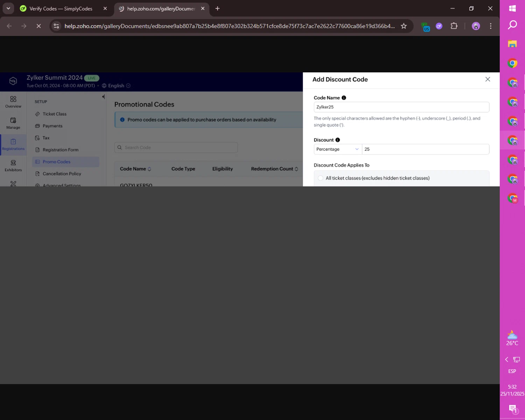This screenshot has width=525, height=420.
Task: Click the Zylker Summit 2024 event title
Action: point(55,78)
